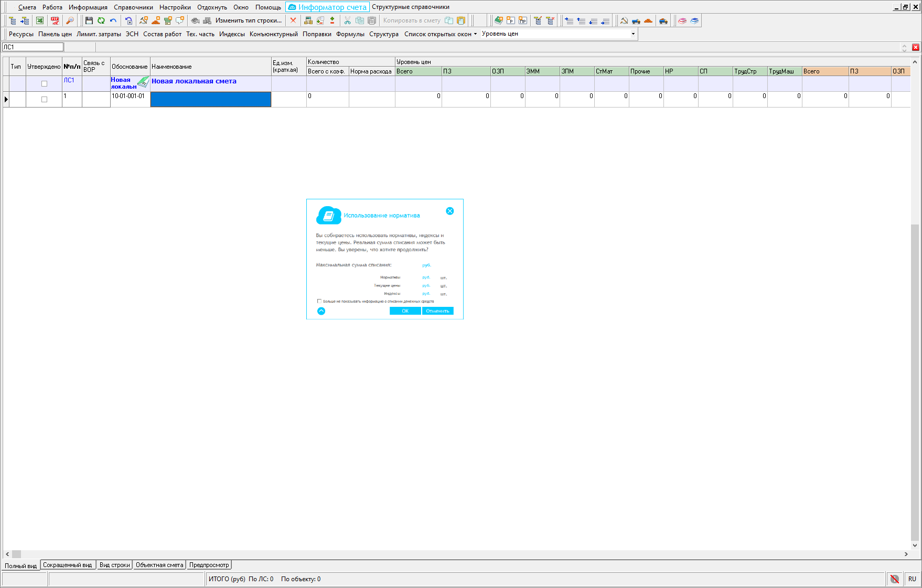Click the red X delete icon in toolbar
922x588 pixels.
(x=293, y=20)
